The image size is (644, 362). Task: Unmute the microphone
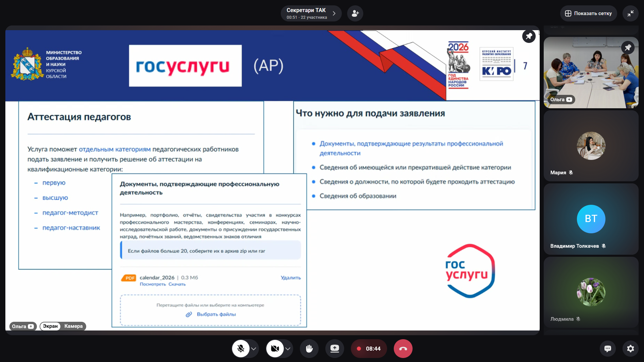pos(241,349)
